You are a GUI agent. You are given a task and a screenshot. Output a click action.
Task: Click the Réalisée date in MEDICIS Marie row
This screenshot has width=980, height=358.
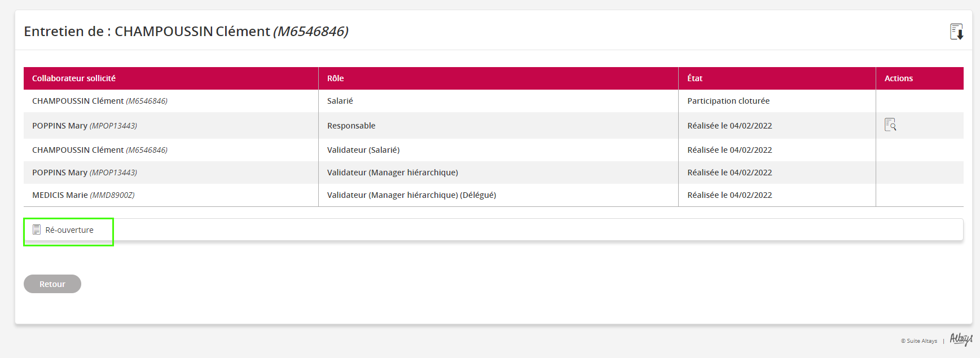point(729,195)
